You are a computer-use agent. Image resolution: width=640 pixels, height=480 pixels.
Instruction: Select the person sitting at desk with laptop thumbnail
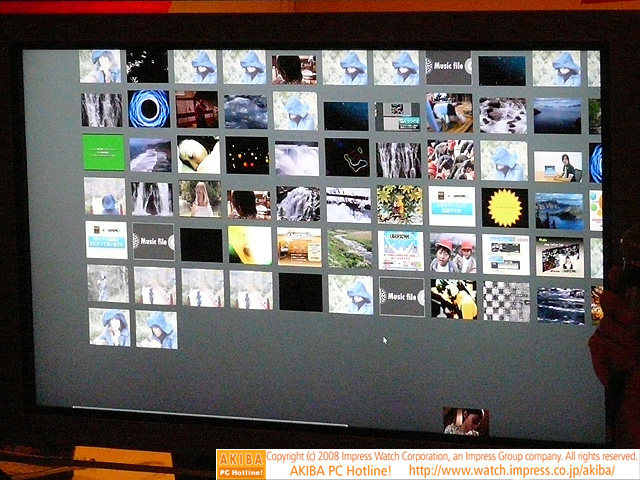coord(558,164)
